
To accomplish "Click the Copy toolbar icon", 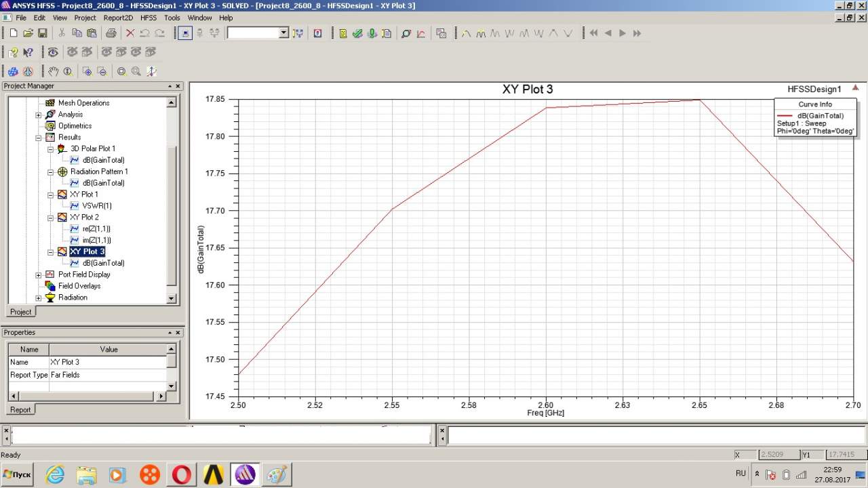I will pos(77,33).
